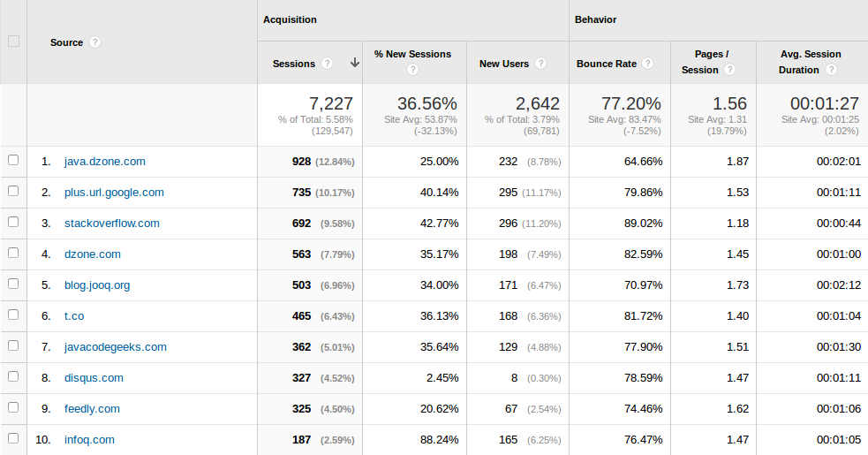The height and width of the screenshot is (455, 868).
Task: Check the box for blog.jooq.org row
Action: (13, 284)
